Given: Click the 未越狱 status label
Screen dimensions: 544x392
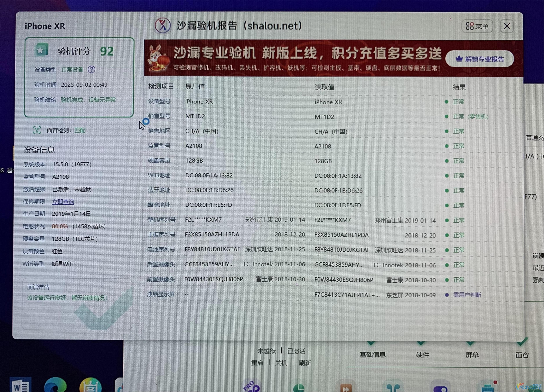Looking at the screenshot, I should pos(266,351).
